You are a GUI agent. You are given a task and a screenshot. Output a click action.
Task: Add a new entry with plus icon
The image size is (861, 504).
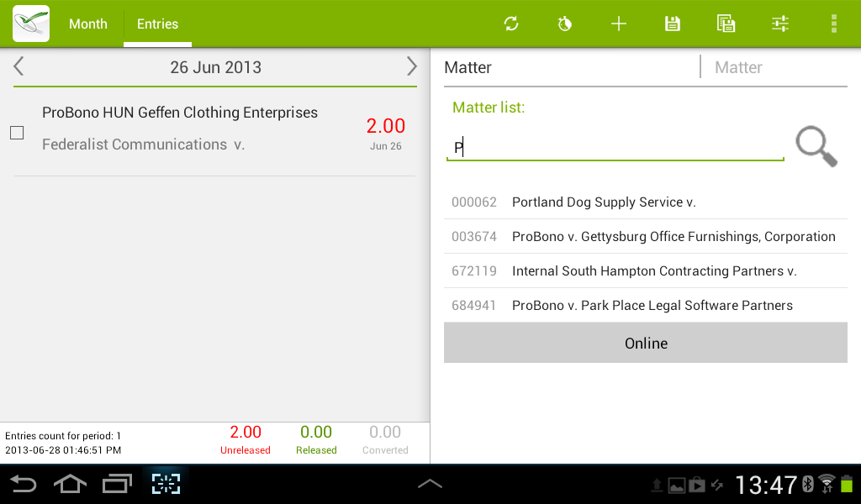[x=618, y=24]
